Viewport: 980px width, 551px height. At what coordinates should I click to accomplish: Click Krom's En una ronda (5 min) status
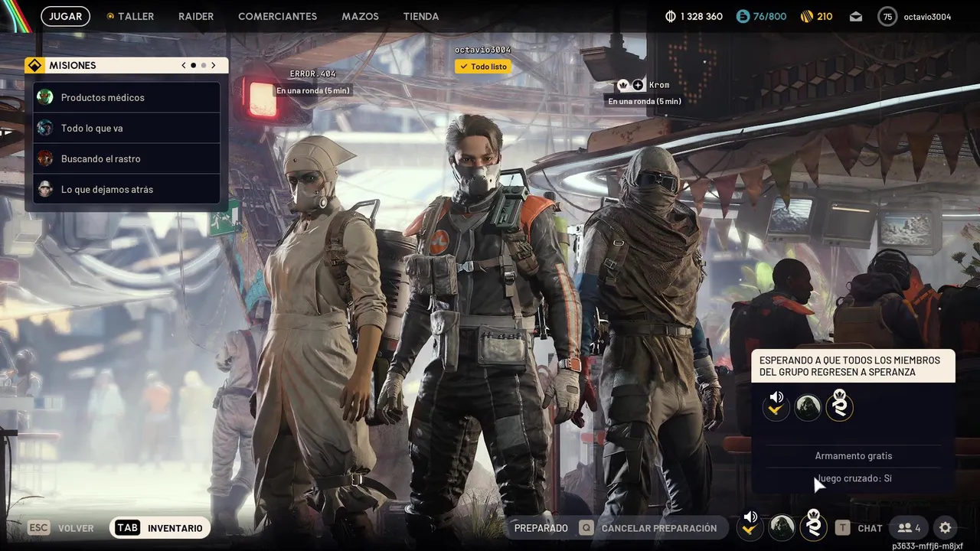[645, 101]
